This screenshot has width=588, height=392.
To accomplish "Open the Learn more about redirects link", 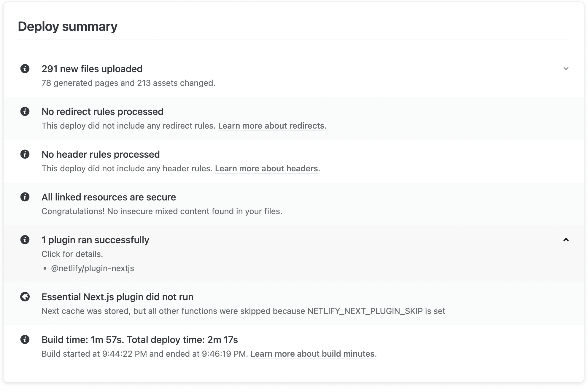I will click(x=271, y=126).
